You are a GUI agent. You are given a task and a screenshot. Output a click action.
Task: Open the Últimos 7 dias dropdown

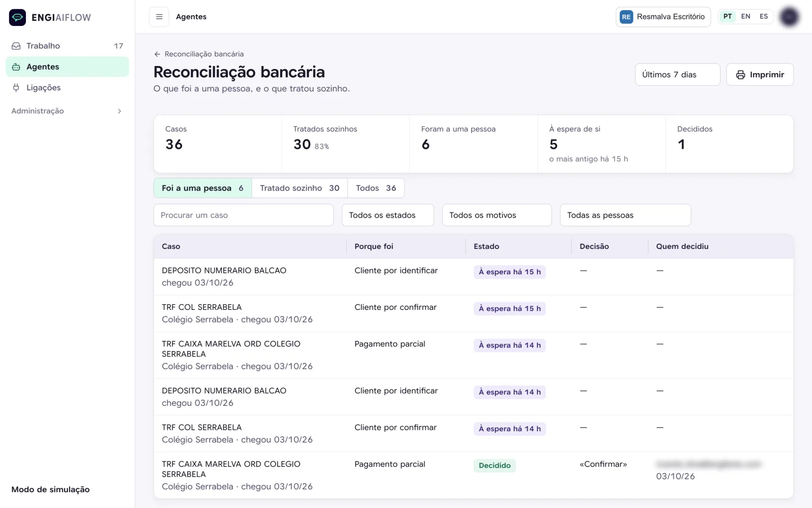(678, 75)
